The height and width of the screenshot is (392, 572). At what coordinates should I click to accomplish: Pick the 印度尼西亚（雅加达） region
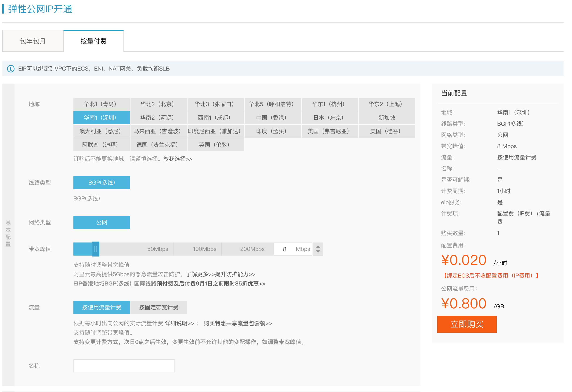(216, 131)
